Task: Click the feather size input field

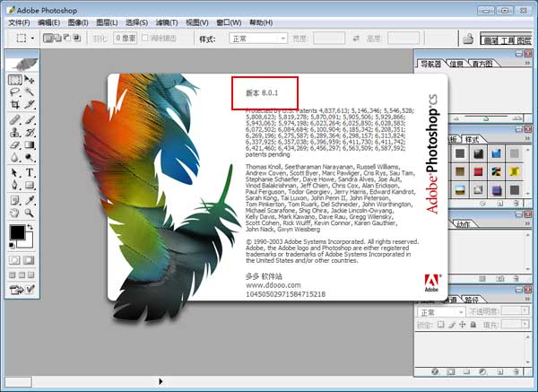Action: [126, 38]
